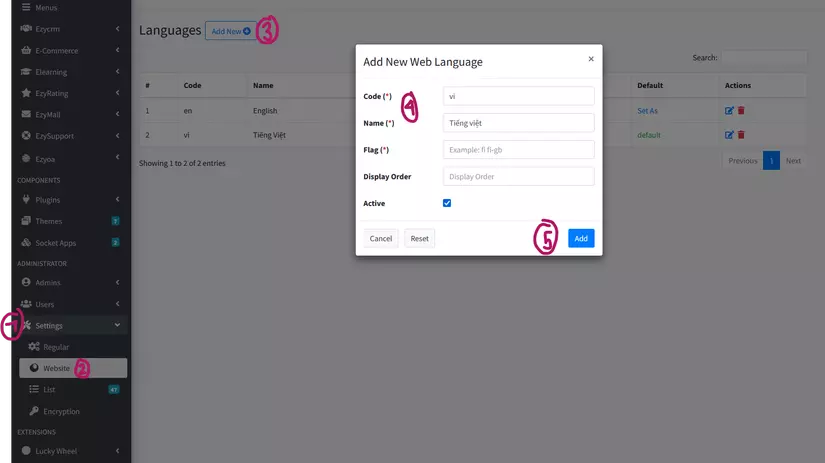The width and height of the screenshot is (825, 463).
Task: Close the Add New Web Language dialog
Action: (590, 59)
